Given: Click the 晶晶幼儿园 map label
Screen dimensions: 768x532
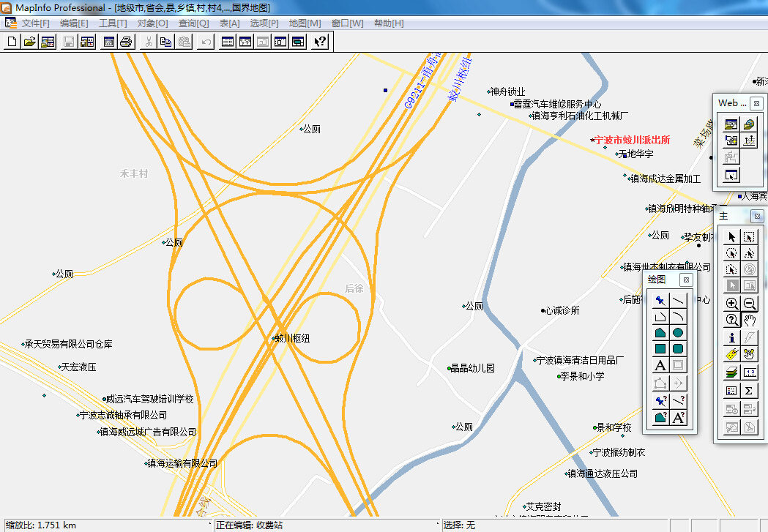Looking at the screenshot, I should pyautogui.click(x=473, y=368).
